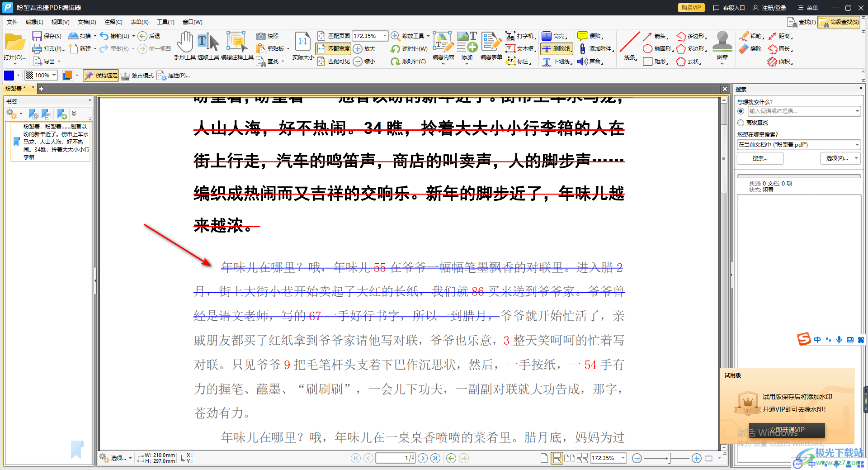Screen dimensions: 868x470
Task: Toggle Strikethrough (删除线) tool
Action: [557, 48]
